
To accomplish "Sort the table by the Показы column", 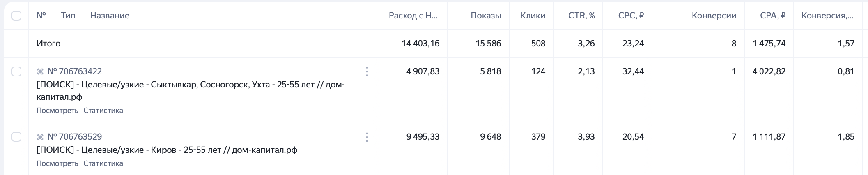I will click(485, 16).
